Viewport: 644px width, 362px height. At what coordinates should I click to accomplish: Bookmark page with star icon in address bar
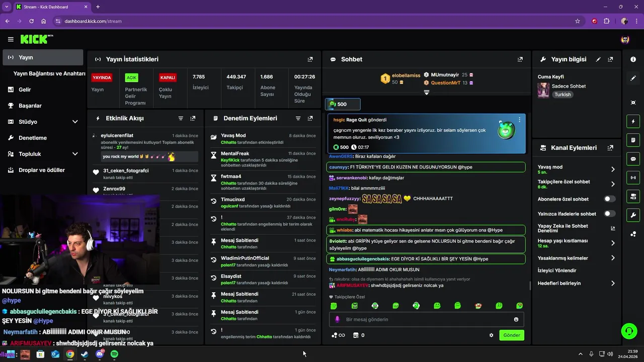tap(578, 21)
